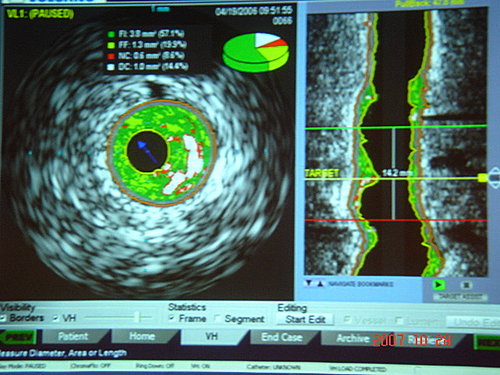
Task: Enable Frame statistics checkbox
Action: pos(171,318)
